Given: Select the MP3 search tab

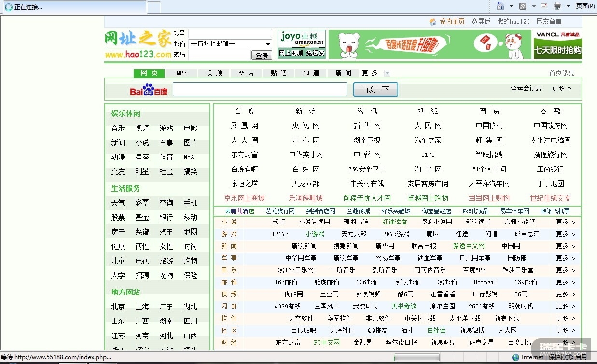Looking at the screenshot, I should pos(181,73).
